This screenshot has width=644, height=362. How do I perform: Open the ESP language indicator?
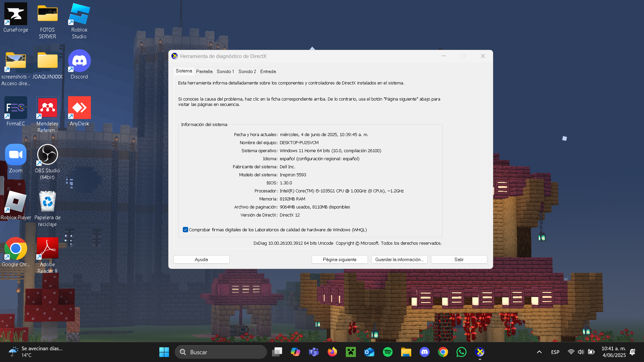tap(555, 352)
